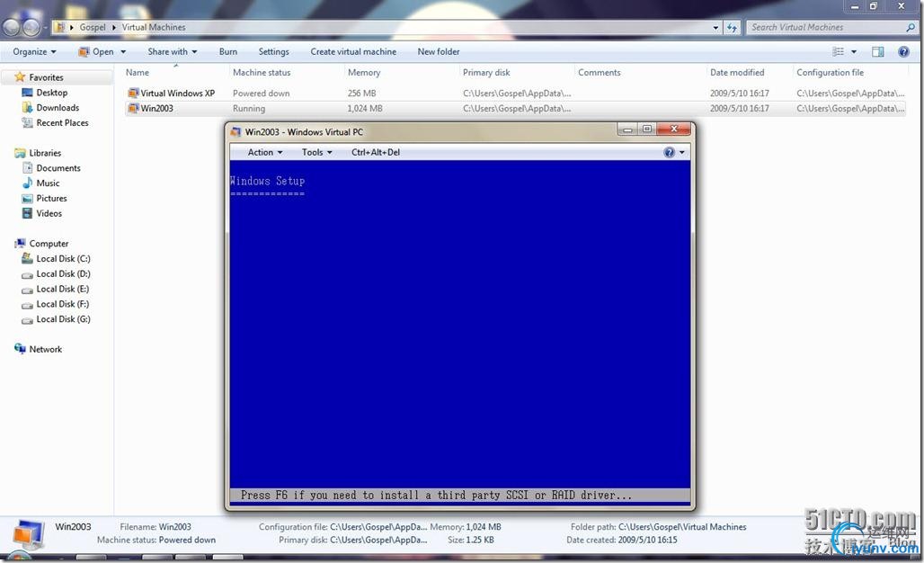Open the Action menu in Virtual PC
924x563 pixels.
[x=264, y=152]
